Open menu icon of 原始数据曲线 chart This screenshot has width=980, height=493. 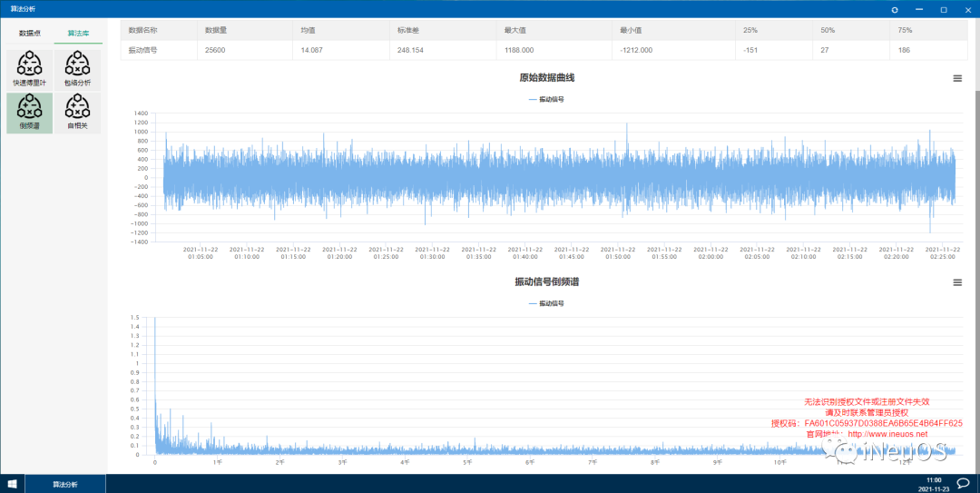pos(957,78)
